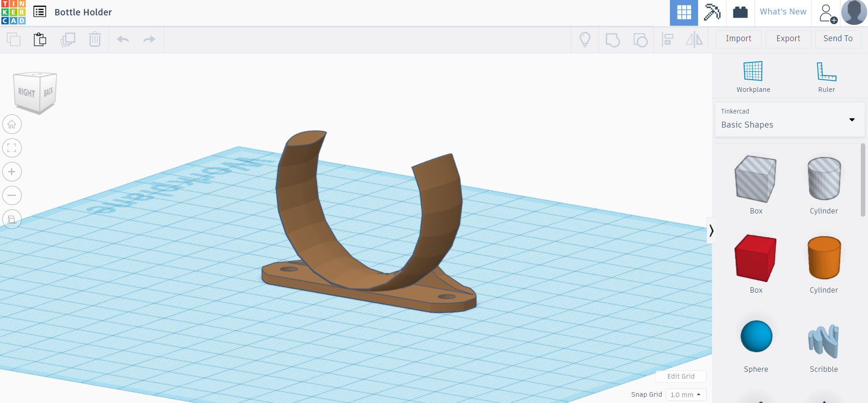Click the Tinkercad logo
Image resolution: width=868 pixels, height=403 pixels.
(13, 12)
